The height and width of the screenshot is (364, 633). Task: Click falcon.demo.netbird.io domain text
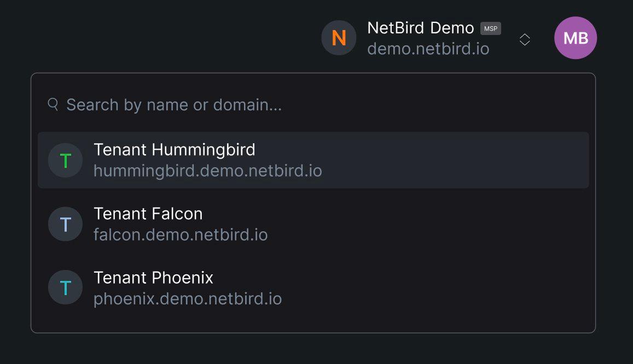point(181,234)
